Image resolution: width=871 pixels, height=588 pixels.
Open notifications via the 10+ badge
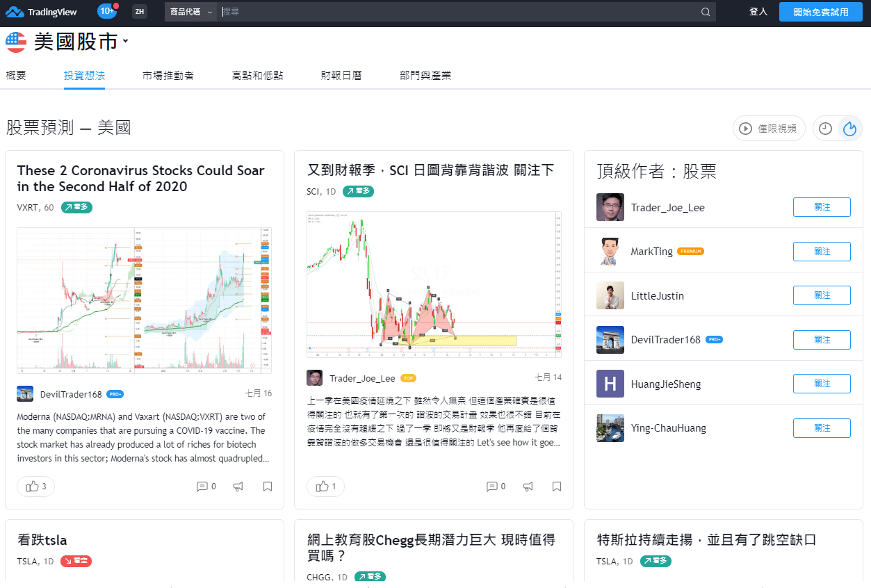106,10
